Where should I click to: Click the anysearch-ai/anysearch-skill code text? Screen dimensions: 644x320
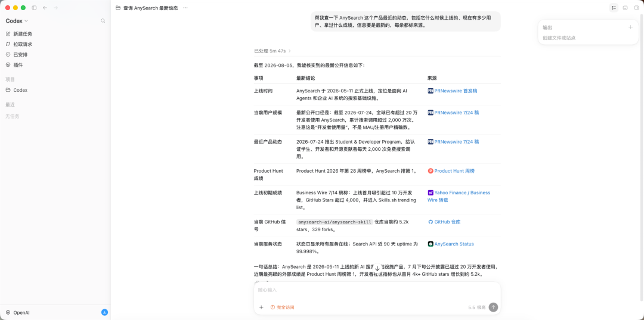coord(335,222)
